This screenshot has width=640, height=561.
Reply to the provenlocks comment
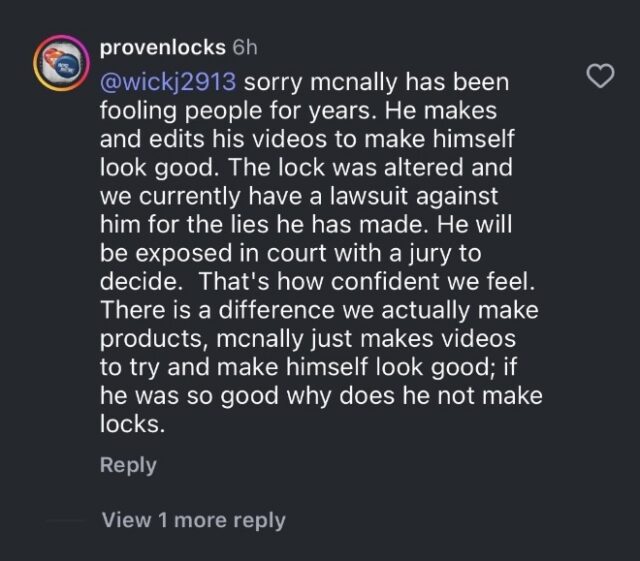coord(128,465)
